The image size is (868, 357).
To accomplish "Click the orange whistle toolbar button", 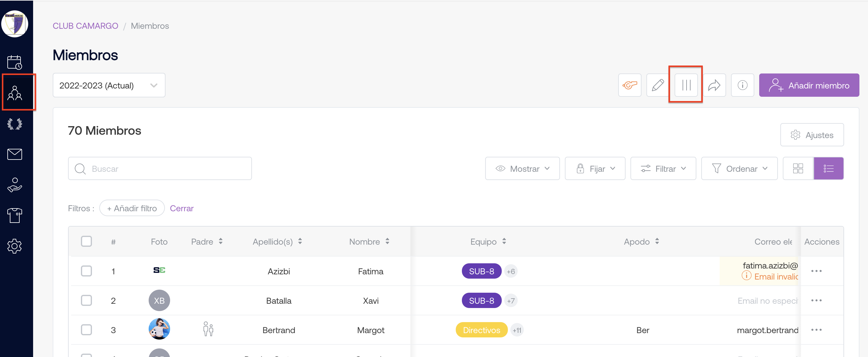I will point(630,85).
